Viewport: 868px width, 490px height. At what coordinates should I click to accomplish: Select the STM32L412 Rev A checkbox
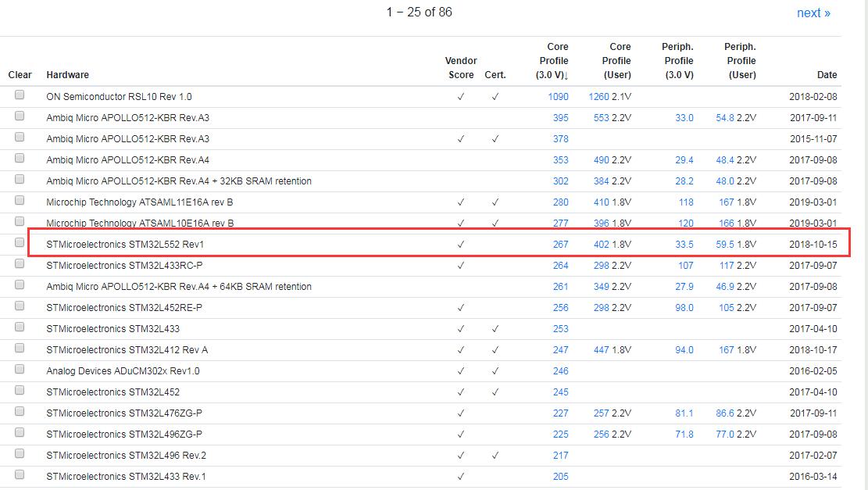tap(20, 348)
